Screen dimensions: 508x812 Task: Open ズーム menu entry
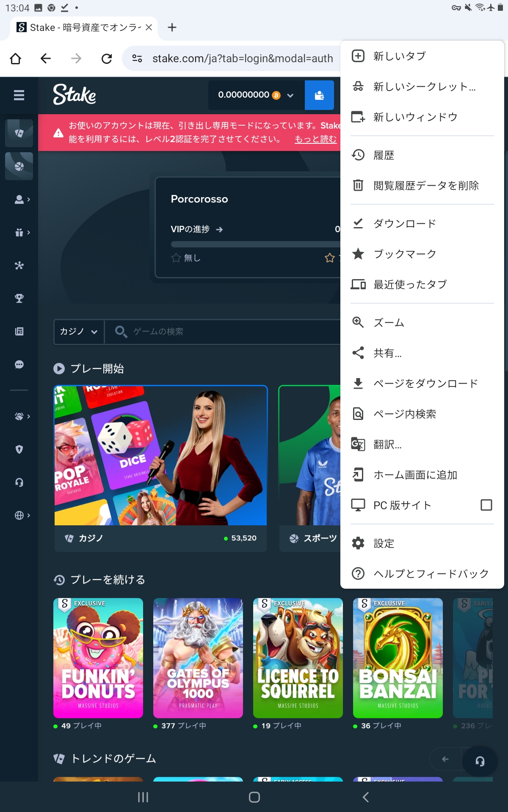[x=422, y=323]
